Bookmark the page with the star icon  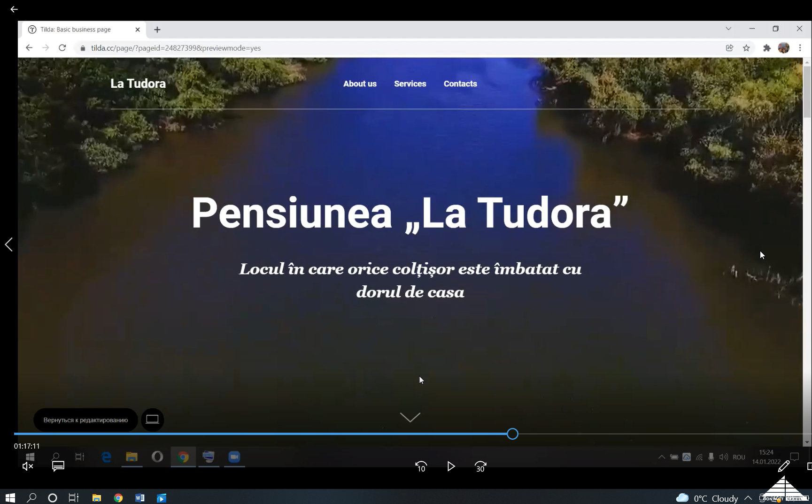click(x=746, y=48)
